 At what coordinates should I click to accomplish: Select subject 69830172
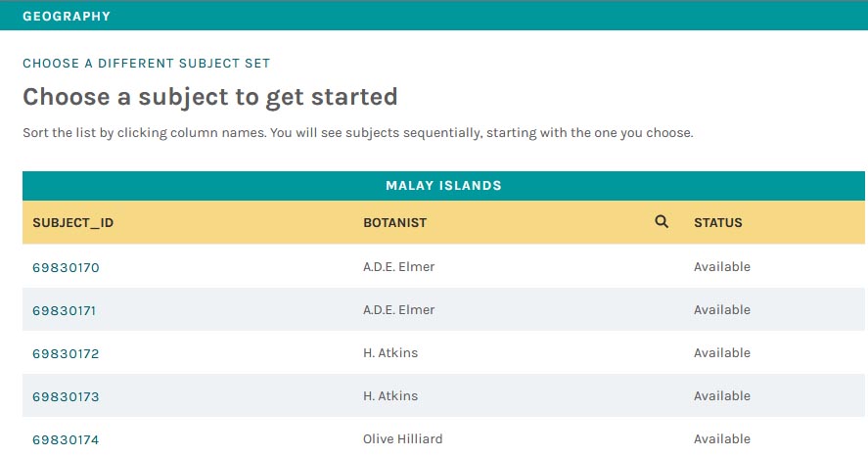(66, 353)
